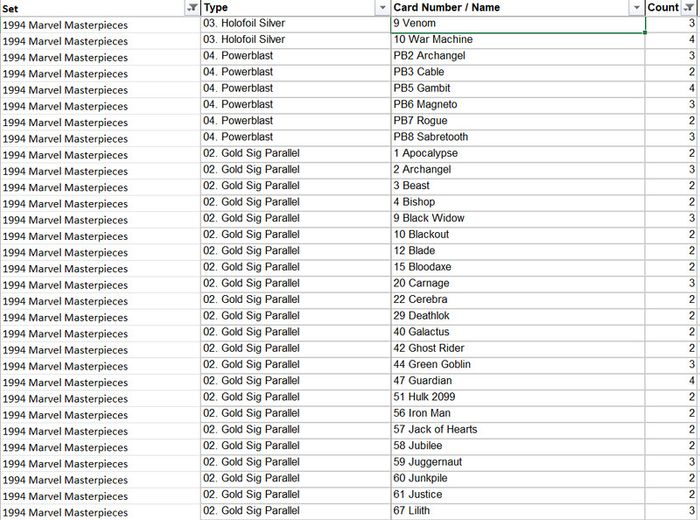The width and height of the screenshot is (700, 520).
Task: Select cell containing PB7 Rogue
Action: click(x=518, y=122)
